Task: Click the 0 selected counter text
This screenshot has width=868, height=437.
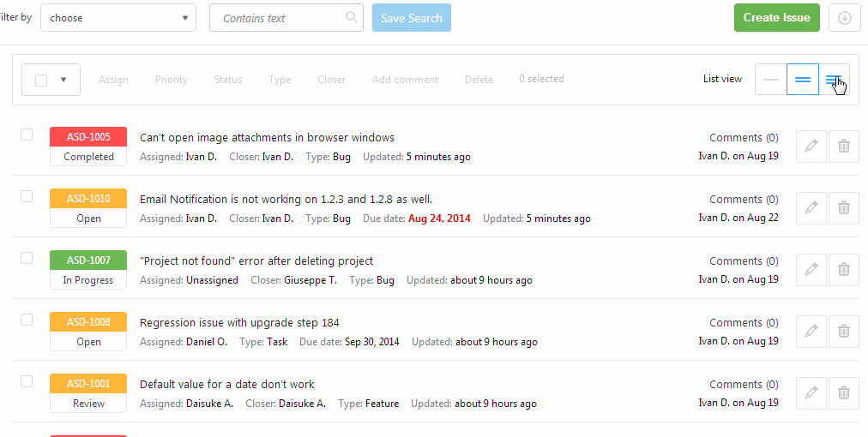Action: tap(541, 79)
